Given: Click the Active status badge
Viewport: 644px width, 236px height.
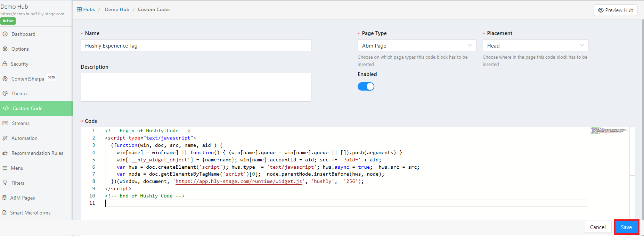Looking at the screenshot, I should [8, 21].
